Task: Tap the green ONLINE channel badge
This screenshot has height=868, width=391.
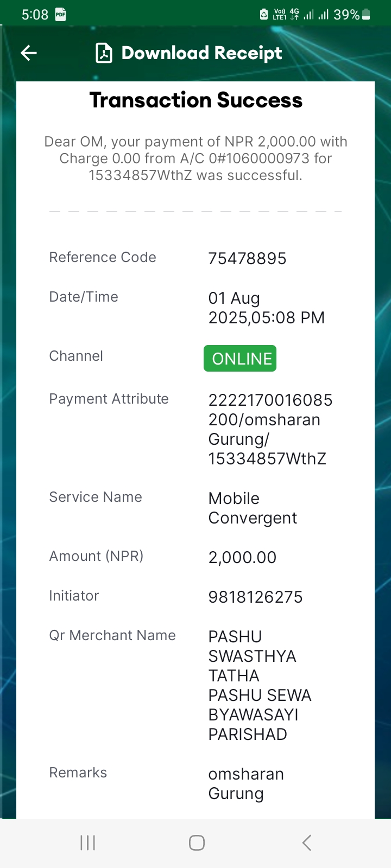Action: tap(240, 359)
